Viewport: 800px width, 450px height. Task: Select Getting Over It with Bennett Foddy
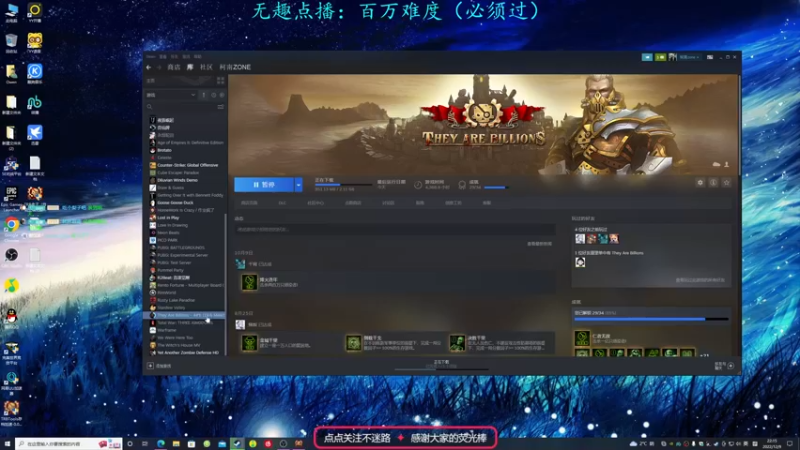tap(186, 195)
